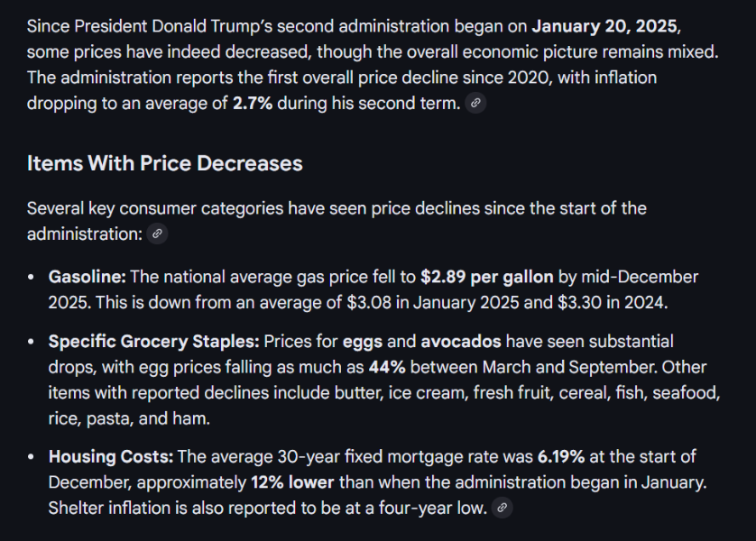
Task: Click the bullet point beside Housing Costs
Action: point(32,458)
